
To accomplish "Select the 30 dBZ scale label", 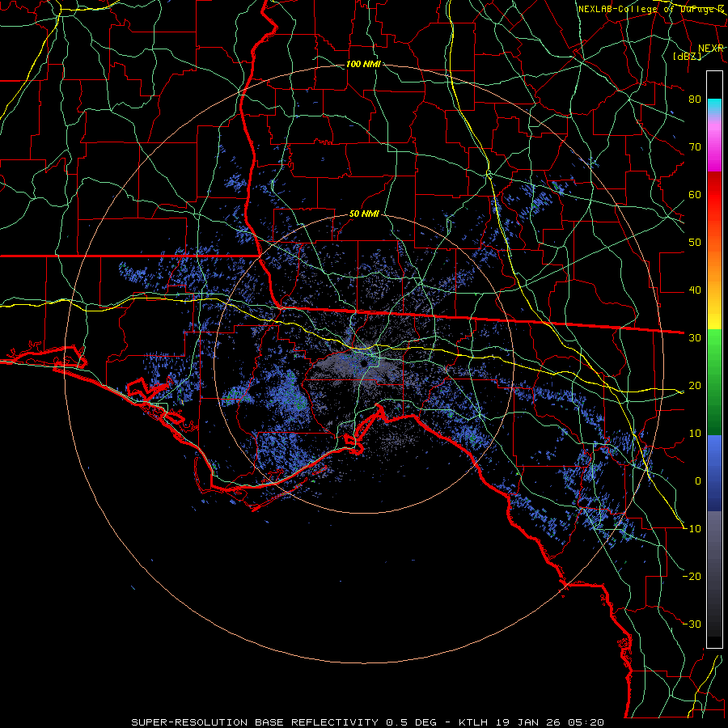I will tap(695, 338).
